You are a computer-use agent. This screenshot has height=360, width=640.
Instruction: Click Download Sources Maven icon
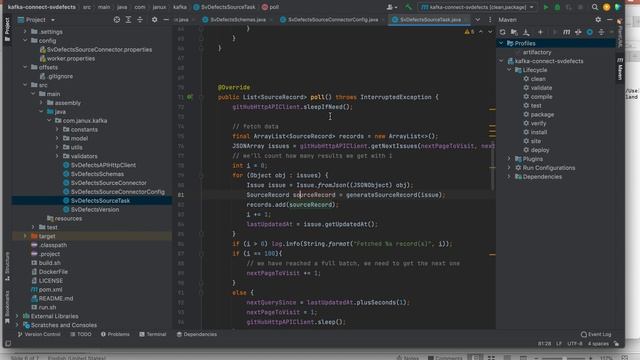pyautogui.click(x=526, y=32)
